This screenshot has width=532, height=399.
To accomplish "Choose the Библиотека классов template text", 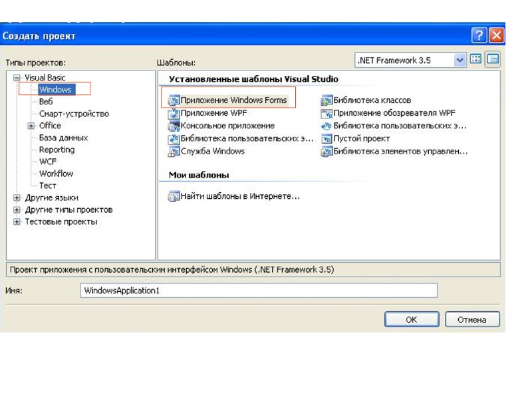I will coord(372,100).
